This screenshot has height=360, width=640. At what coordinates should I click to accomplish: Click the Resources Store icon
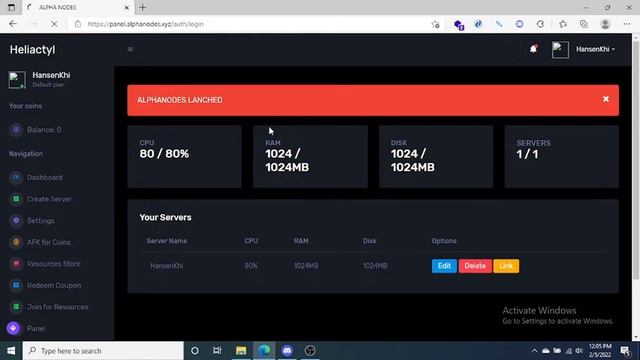[16, 264]
